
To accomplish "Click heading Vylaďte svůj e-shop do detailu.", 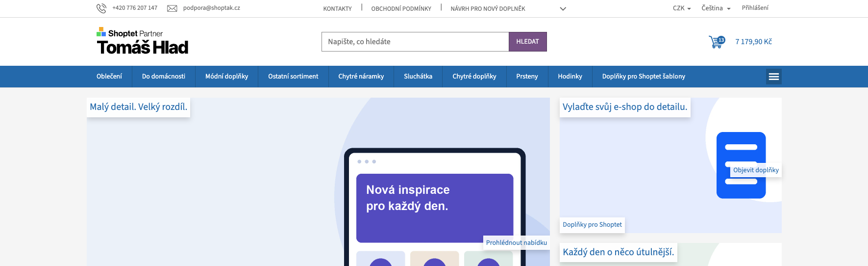I will 625,107.
